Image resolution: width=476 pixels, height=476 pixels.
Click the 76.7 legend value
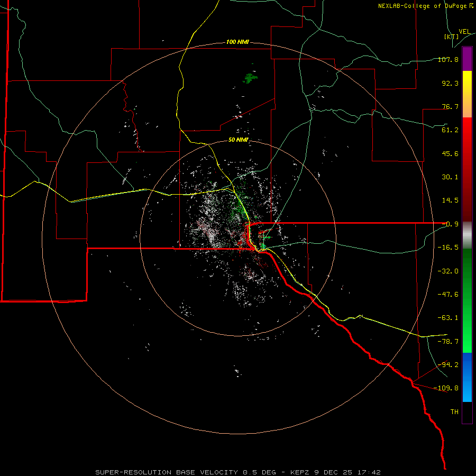click(450, 106)
